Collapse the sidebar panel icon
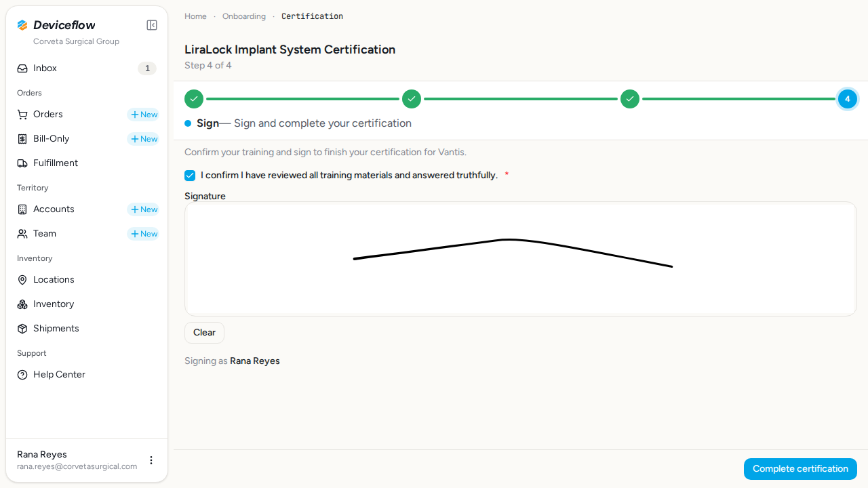The height and width of the screenshot is (488, 868). pyautogui.click(x=152, y=25)
